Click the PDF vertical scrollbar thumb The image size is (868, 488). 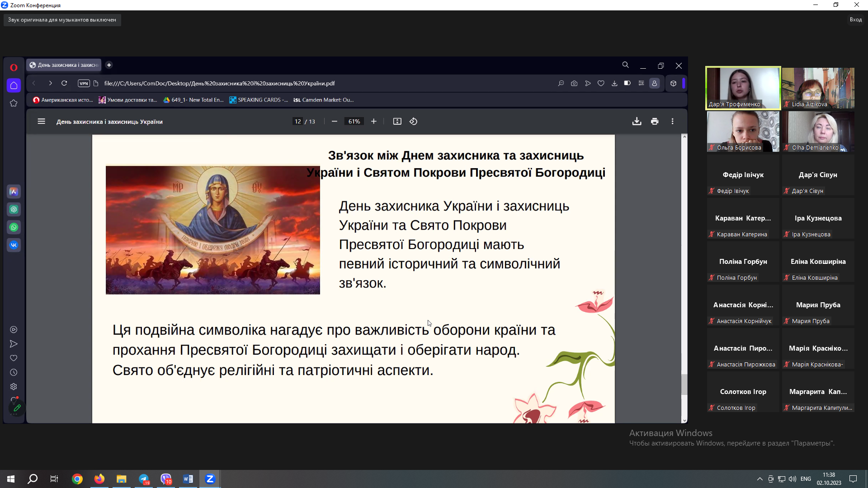point(684,384)
